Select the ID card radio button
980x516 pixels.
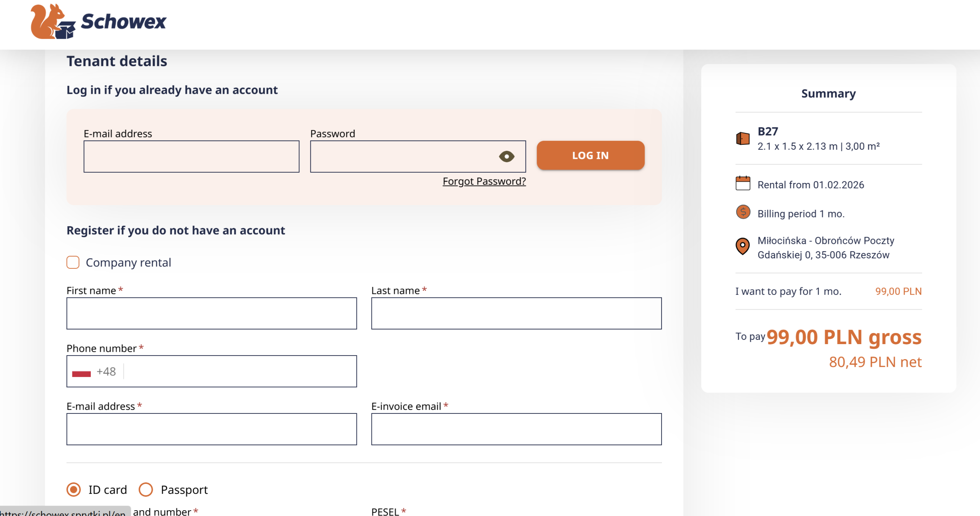point(73,490)
